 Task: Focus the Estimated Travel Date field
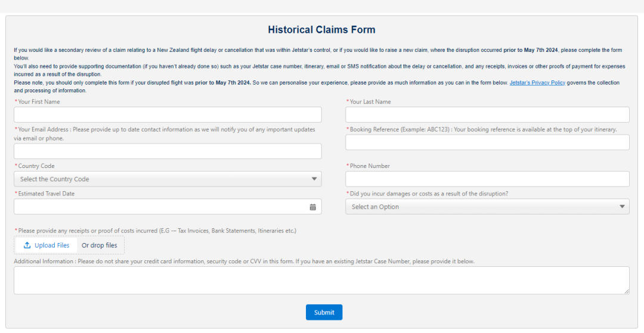tap(161, 207)
